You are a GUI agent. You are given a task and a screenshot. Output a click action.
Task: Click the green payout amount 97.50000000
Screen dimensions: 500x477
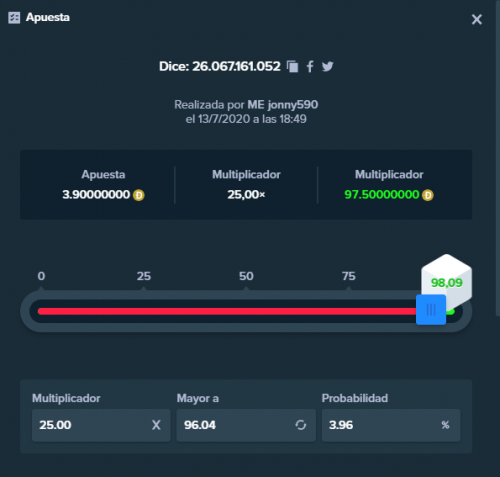382,195
